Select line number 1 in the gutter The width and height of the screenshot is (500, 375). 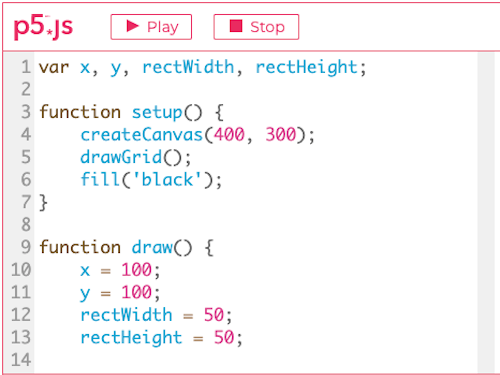(26, 67)
